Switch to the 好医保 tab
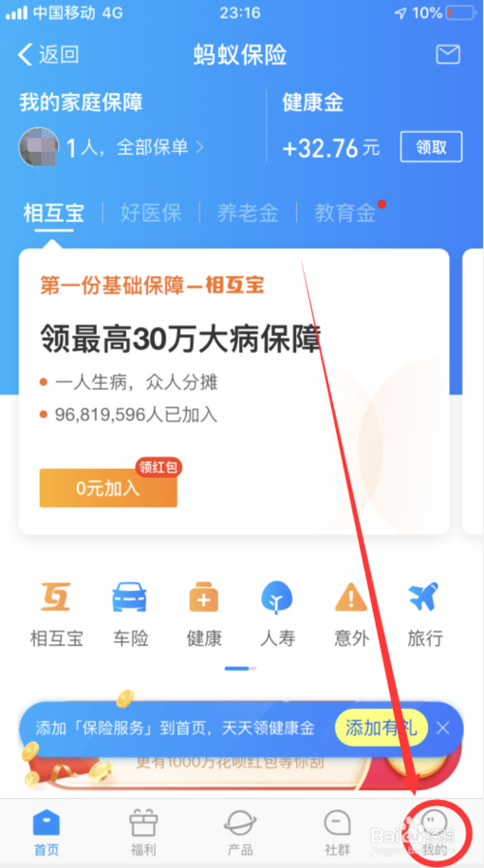The image size is (484, 868). click(x=151, y=212)
